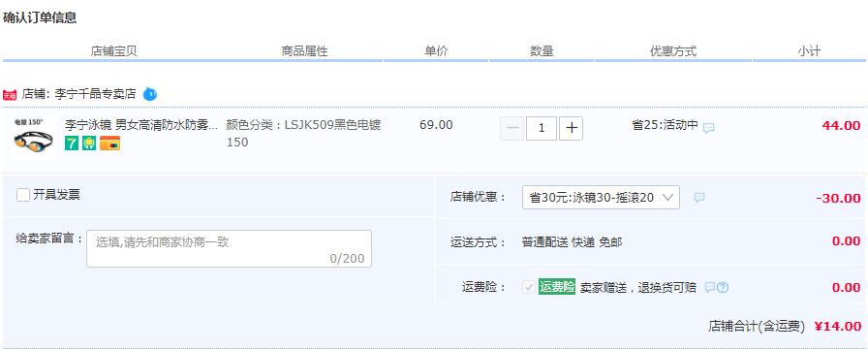Click the subtotal 44.00
Image resolution: width=868 pixels, height=350 pixels.
(x=842, y=126)
